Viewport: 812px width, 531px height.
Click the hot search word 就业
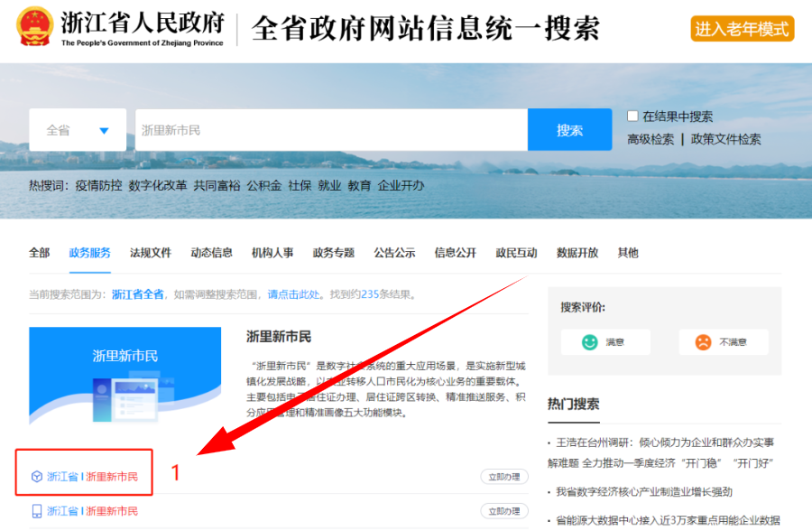click(x=330, y=186)
